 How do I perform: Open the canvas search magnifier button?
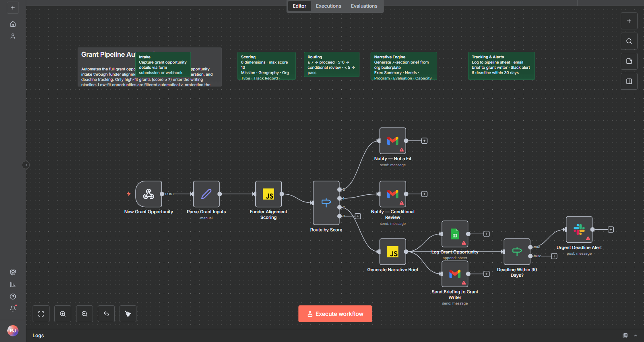[629, 41]
